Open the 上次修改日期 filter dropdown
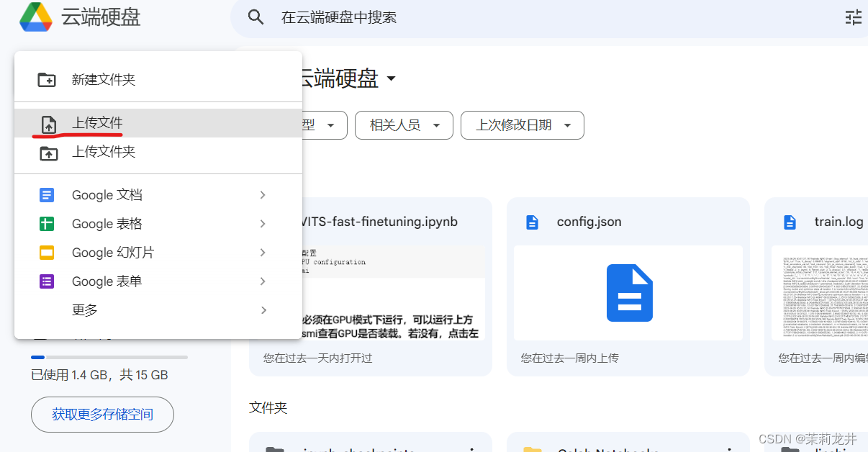The height and width of the screenshot is (452, 868). tap(523, 125)
